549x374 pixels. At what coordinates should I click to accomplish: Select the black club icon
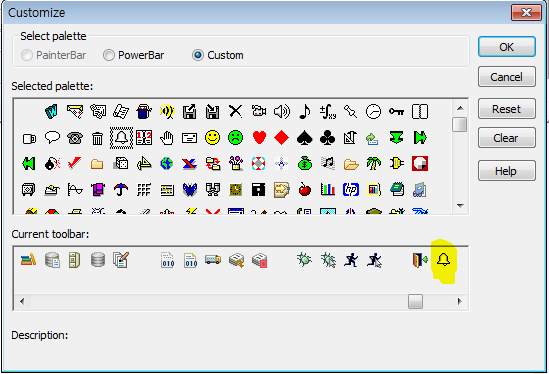point(328,138)
